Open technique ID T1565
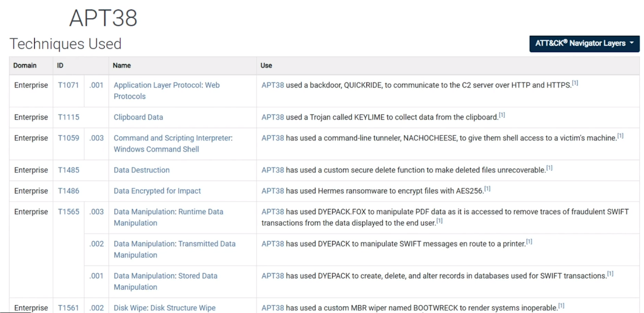644x313 pixels. click(x=68, y=212)
